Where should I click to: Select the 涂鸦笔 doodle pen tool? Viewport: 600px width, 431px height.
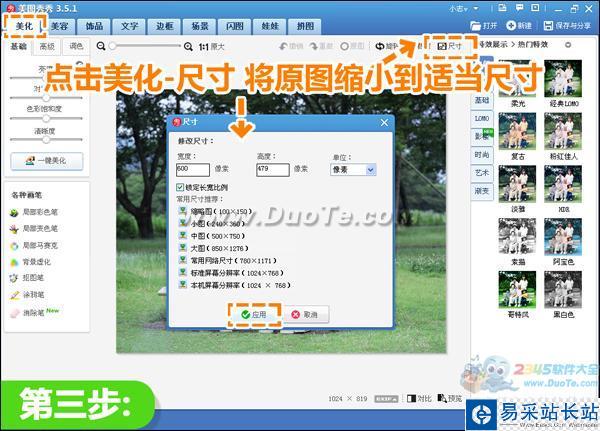click(x=27, y=295)
